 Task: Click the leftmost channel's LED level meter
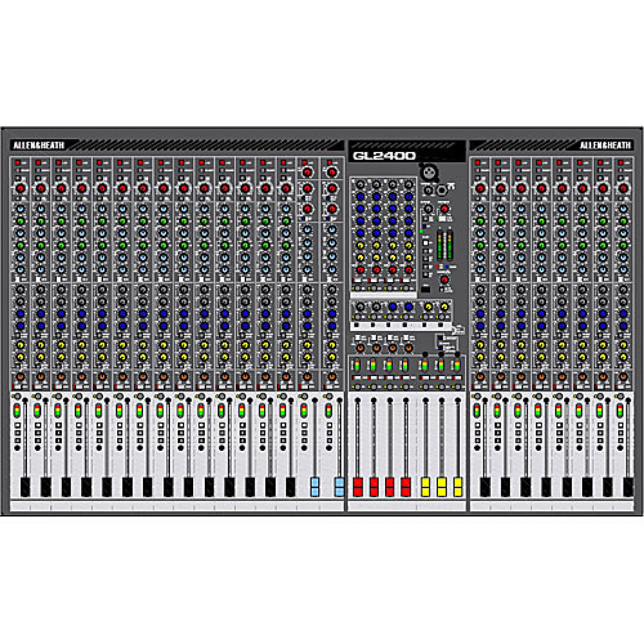tap(17, 411)
